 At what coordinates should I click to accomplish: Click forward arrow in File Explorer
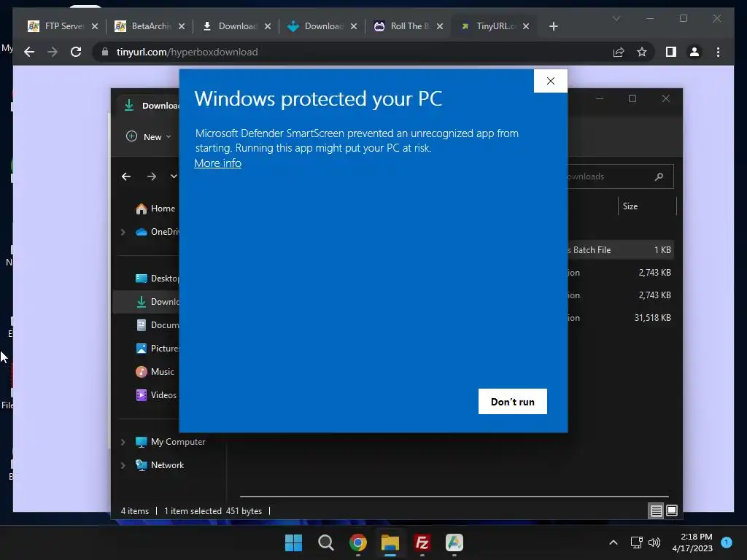(x=152, y=176)
